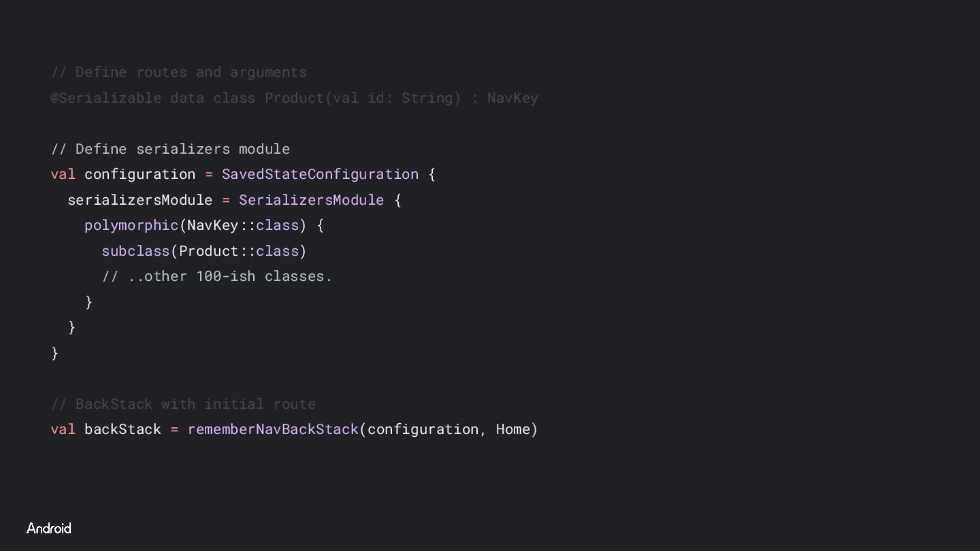Viewport: 980px width, 551px height.
Task: Click the polymorphic keyword
Action: (x=131, y=225)
